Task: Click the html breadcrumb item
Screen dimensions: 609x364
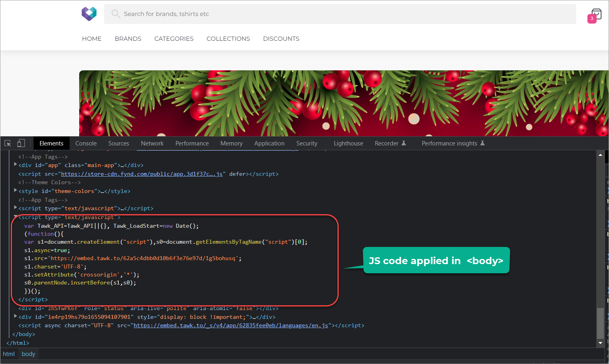Action: click(x=9, y=354)
